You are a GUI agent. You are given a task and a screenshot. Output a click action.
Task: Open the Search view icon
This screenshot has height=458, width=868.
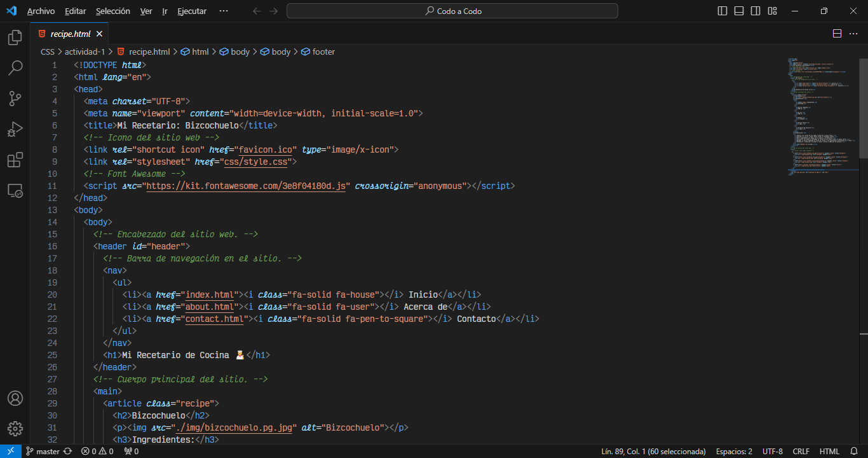pos(15,68)
